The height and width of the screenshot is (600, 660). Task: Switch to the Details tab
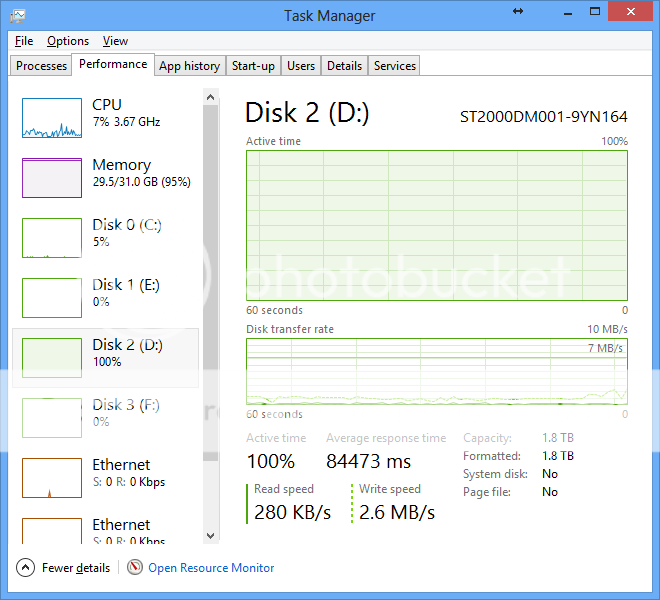pyautogui.click(x=344, y=66)
